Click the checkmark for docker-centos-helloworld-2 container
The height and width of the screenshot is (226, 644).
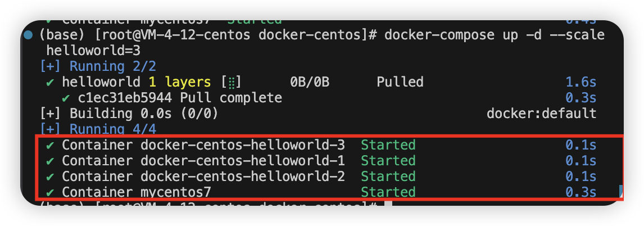point(51,177)
